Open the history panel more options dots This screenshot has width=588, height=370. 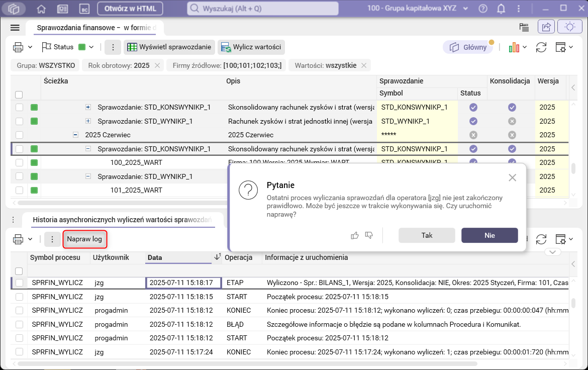52,239
